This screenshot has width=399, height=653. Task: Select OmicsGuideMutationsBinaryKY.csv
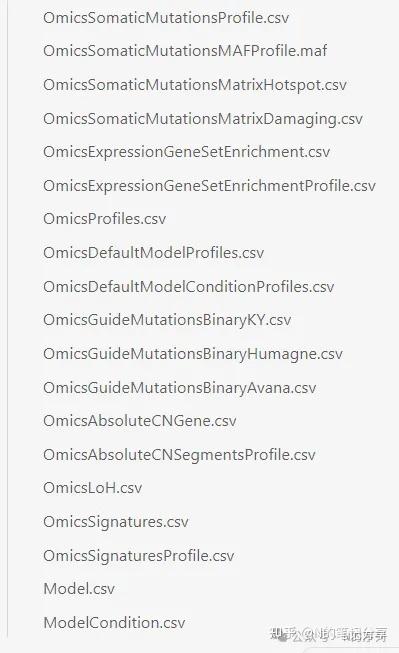167,320
